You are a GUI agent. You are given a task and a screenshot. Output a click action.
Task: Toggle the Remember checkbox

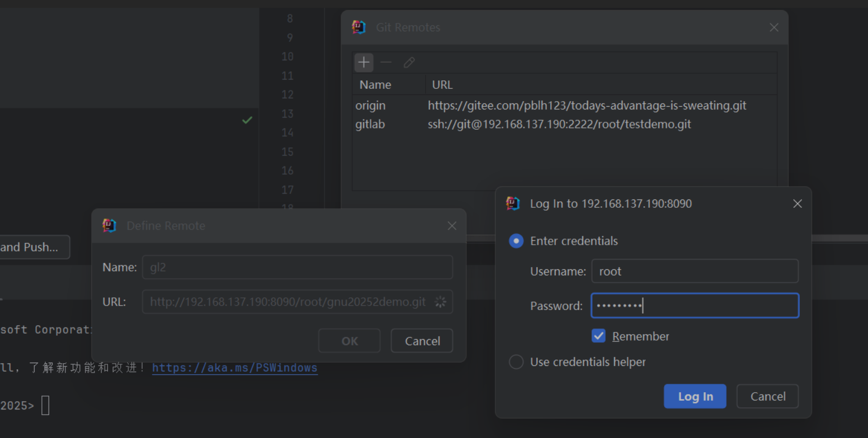pyautogui.click(x=598, y=336)
